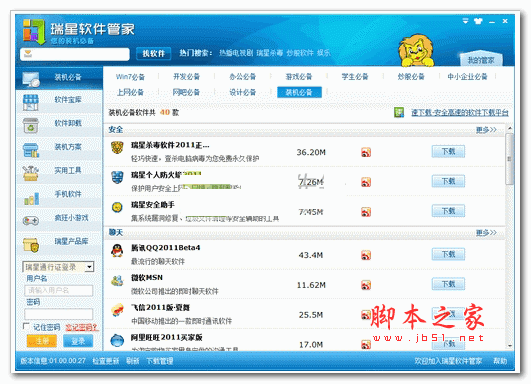Switch to the Win7必备 tab
531x384 pixels.
[130, 77]
